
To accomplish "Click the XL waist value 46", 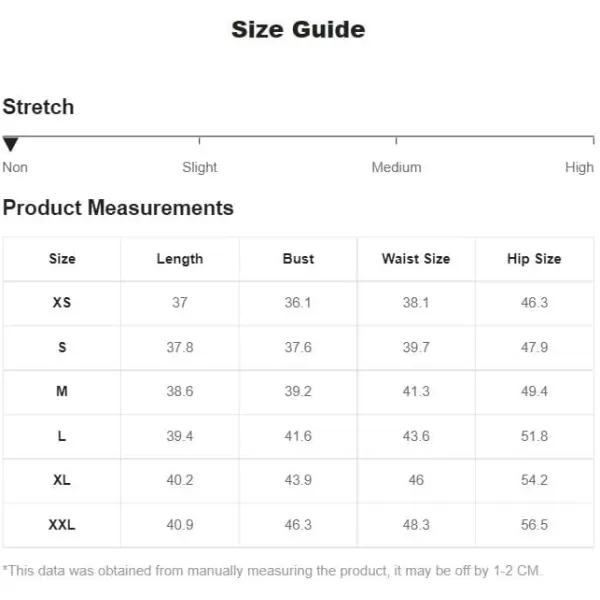I will [416, 480].
